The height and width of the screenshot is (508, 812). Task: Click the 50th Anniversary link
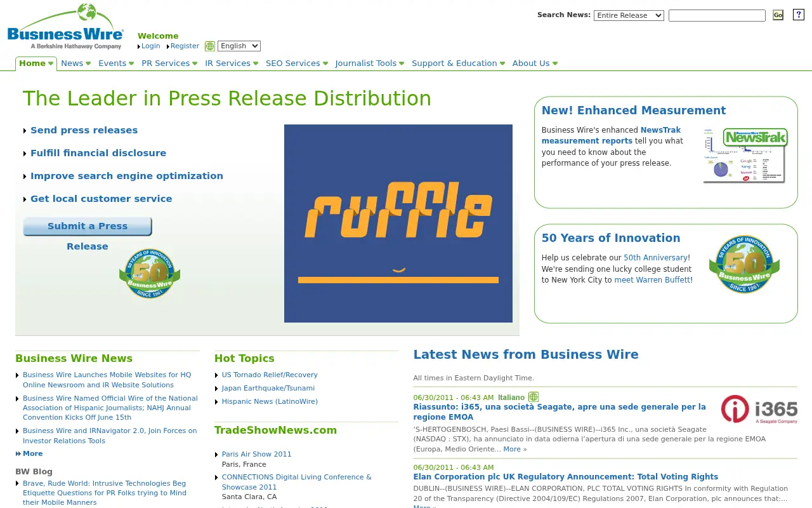(x=655, y=258)
